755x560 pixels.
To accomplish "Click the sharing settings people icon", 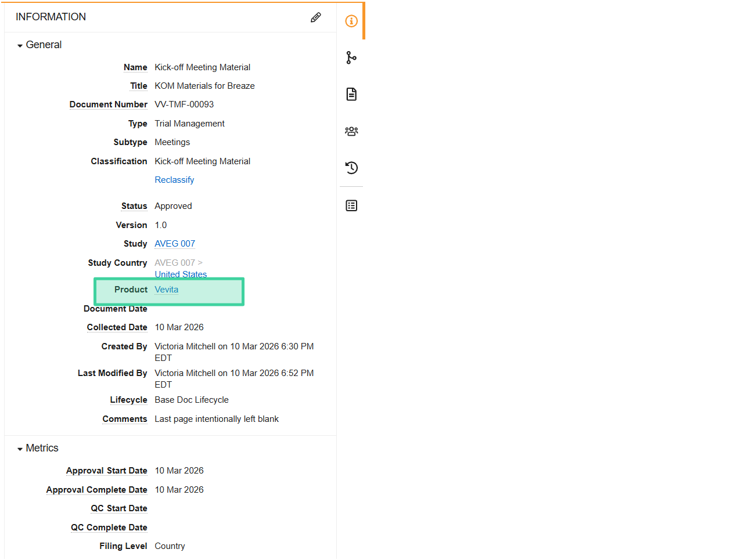I will tap(351, 131).
